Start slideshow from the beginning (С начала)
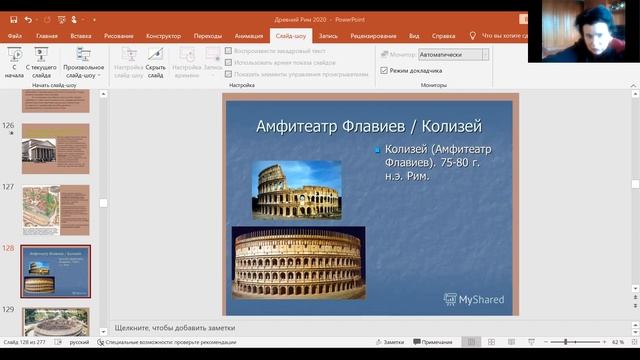 click(x=14, y=62)
